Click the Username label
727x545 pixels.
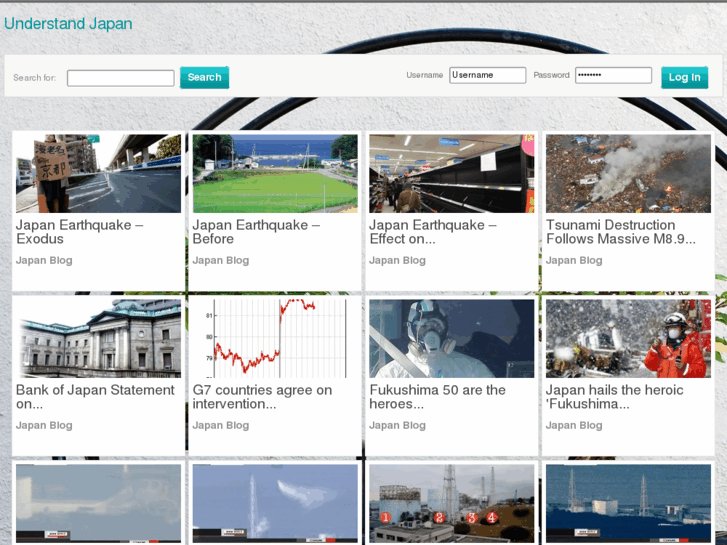click(x=425, y=75)
